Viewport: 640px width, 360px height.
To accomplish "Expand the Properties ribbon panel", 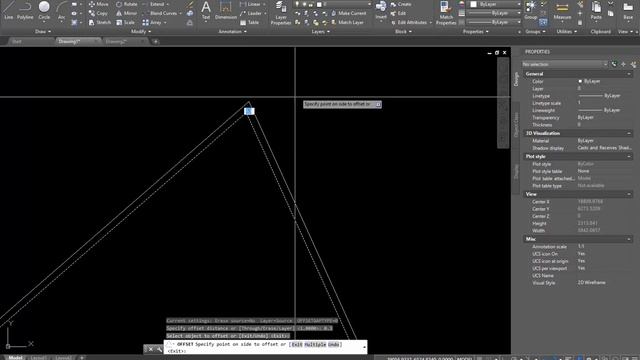I will pos(475,31).
